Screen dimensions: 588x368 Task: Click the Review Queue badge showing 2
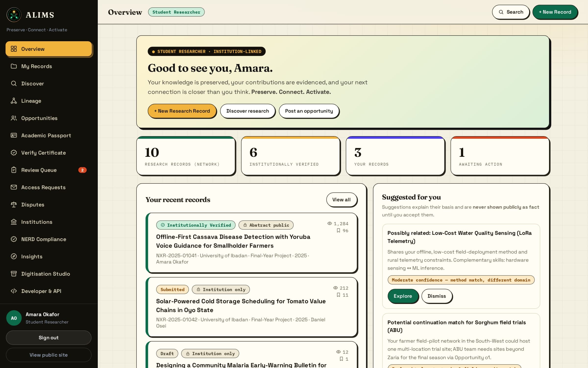(82, 170)
